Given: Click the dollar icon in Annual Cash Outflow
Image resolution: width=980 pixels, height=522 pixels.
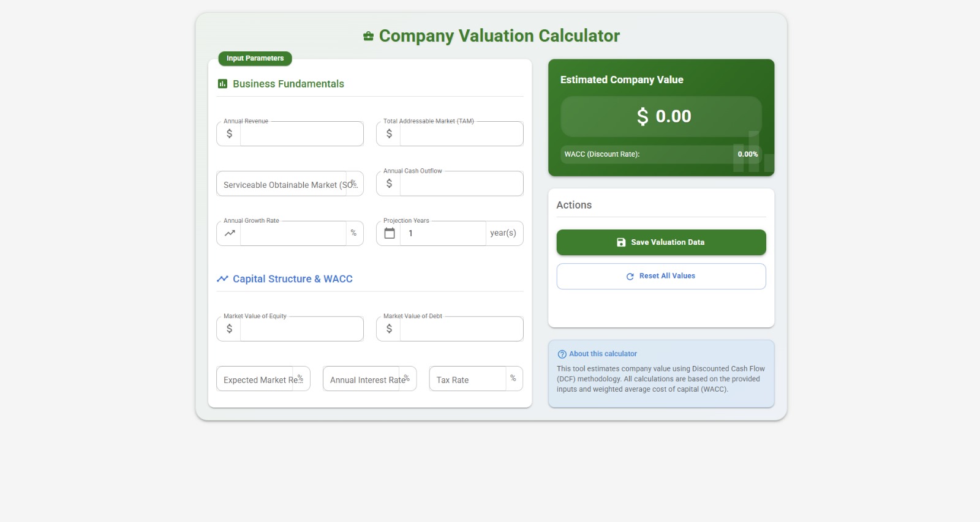Looking at the screenshot, I should point(389,184).
